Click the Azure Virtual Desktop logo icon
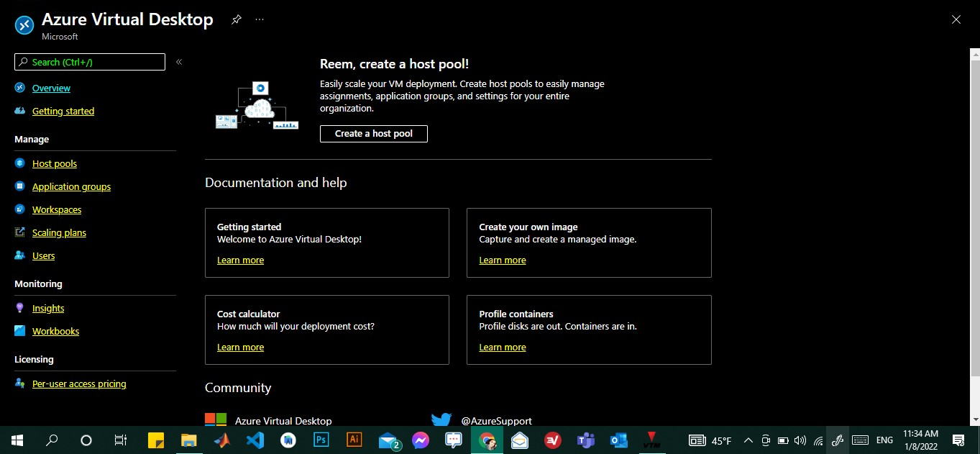 [x=24, y=25]
